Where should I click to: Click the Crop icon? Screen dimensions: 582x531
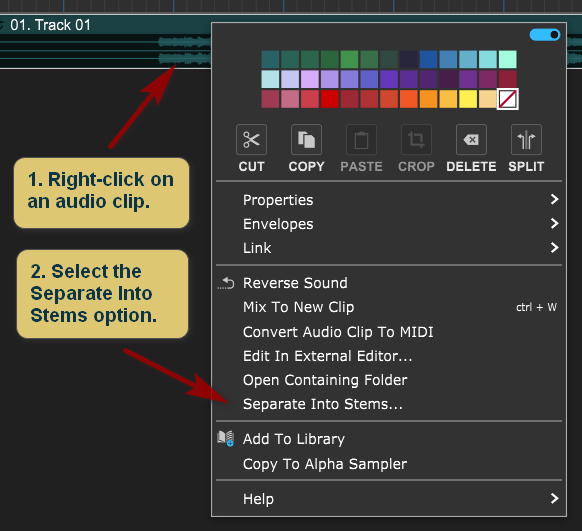pyautogui.click(x=416, y=140)
